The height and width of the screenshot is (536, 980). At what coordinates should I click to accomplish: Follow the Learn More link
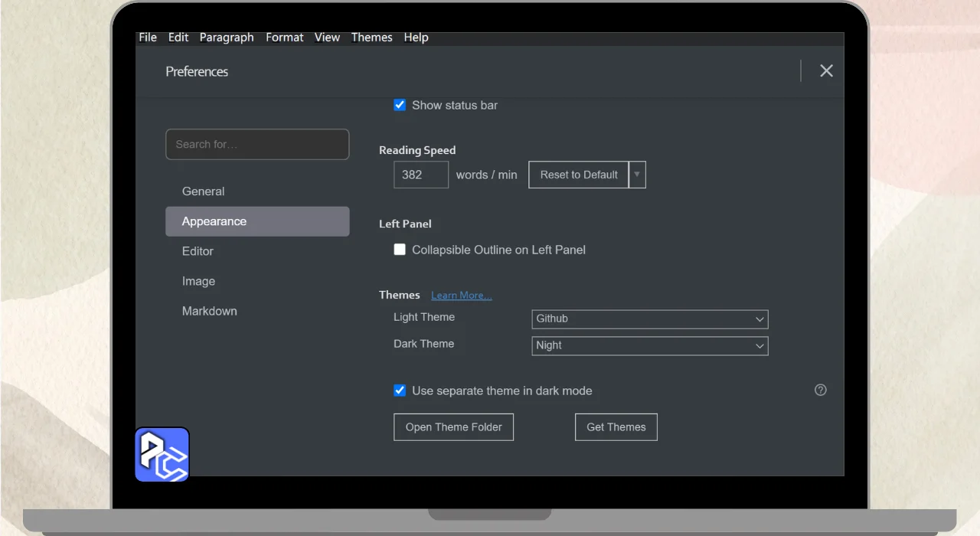[461, 296]
